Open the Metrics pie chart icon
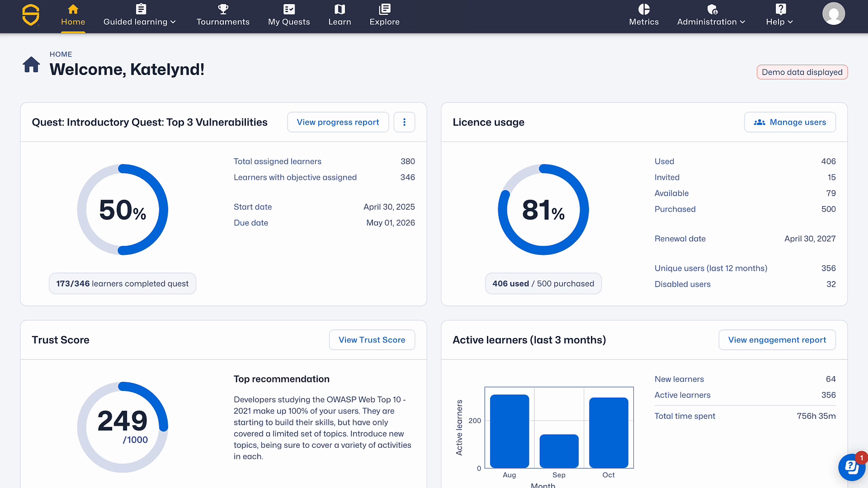This screenshot has height=488, width=868. 644,9
